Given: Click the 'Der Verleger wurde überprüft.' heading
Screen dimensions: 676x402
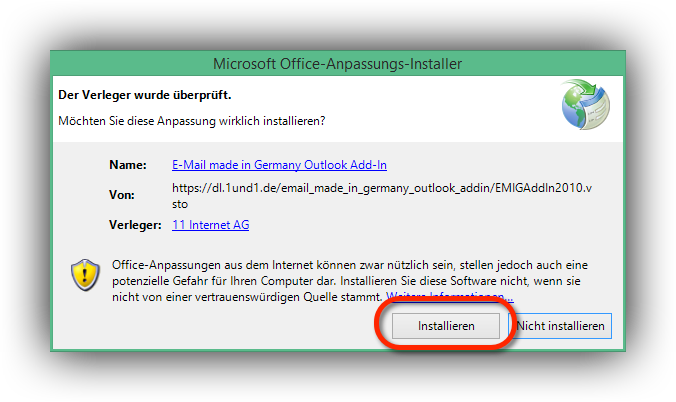Looking at the screenshot, I should pyautogui.click(x=145, y=95).
